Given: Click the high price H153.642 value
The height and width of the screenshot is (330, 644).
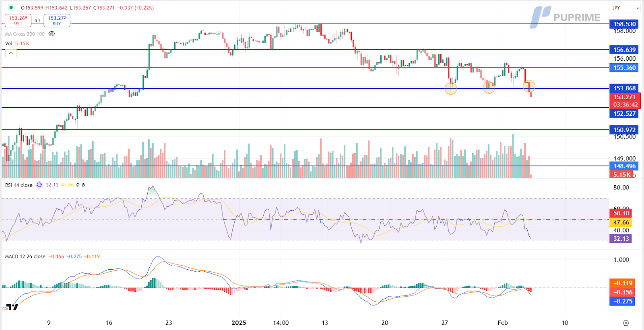Looking at the screenshot, I should pos(56,8).
